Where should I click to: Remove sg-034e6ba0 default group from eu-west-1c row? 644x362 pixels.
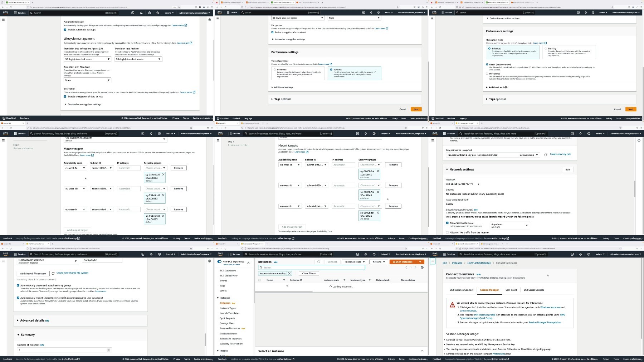coord(163,216)
